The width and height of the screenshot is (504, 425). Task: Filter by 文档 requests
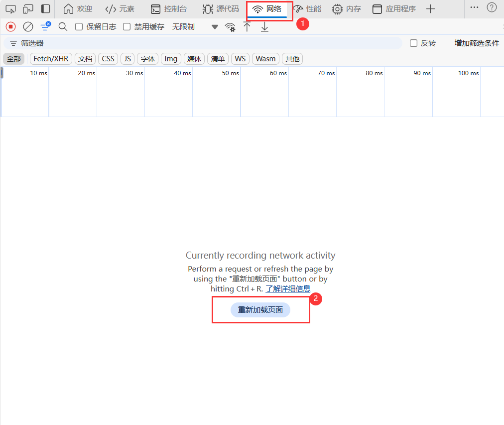click(x=85, y=59)
